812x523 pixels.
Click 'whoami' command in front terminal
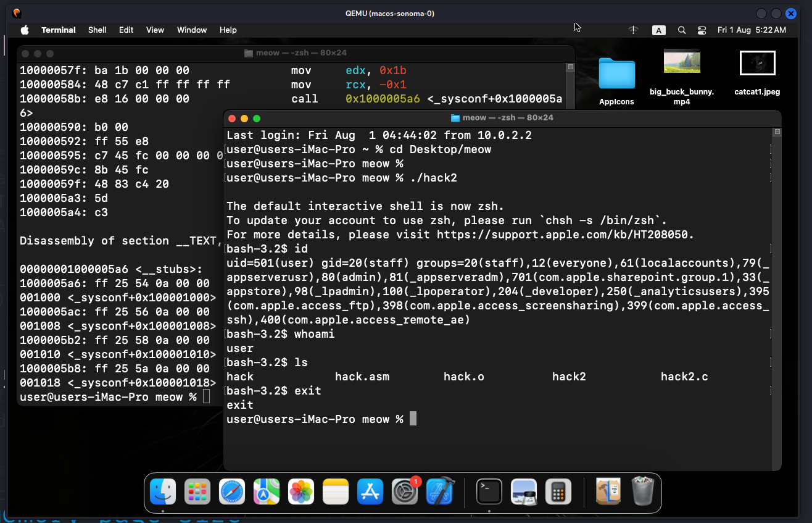click(x=315, y=334)
